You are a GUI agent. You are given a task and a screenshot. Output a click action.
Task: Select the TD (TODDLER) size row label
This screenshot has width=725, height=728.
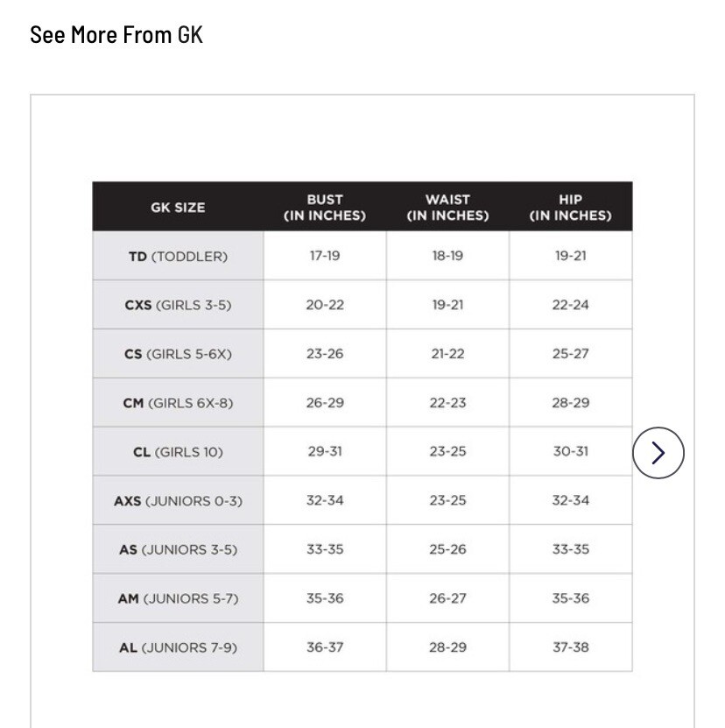point(178,257)
